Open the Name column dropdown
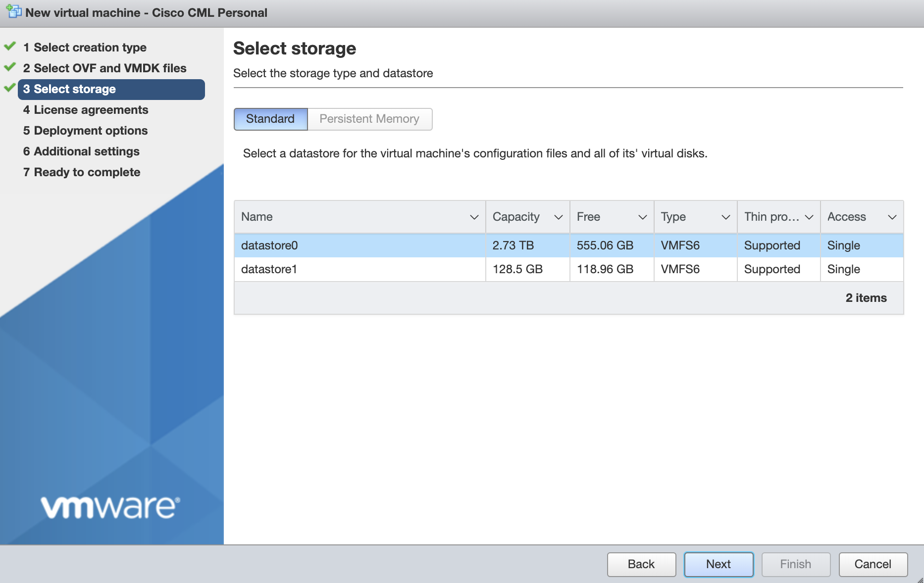Image resolution: width=924 pixels, height=583 pixels. click(x=473, y=217)
